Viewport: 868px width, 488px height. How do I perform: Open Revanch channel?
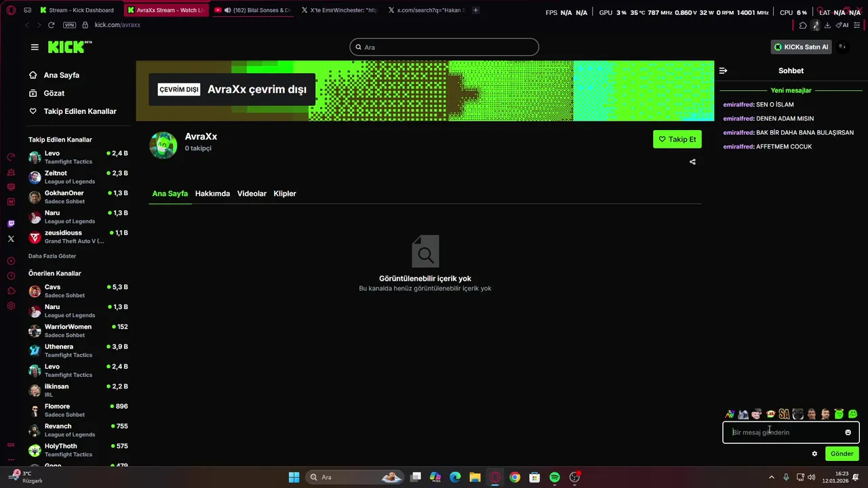click(78, 430)
